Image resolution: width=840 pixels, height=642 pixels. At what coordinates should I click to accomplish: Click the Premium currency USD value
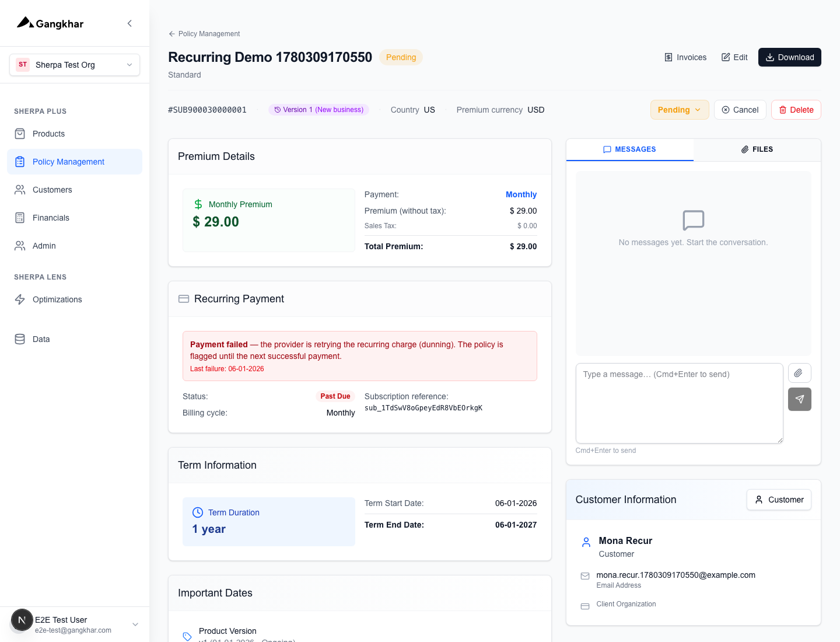[536, 110]
